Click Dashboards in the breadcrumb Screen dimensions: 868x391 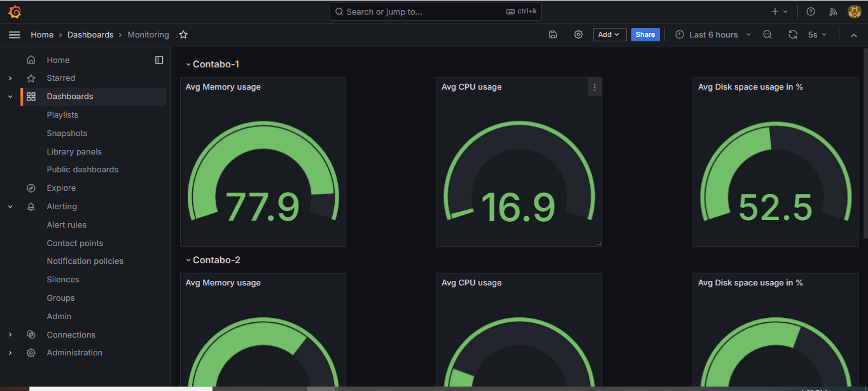[x=90, y=35]
